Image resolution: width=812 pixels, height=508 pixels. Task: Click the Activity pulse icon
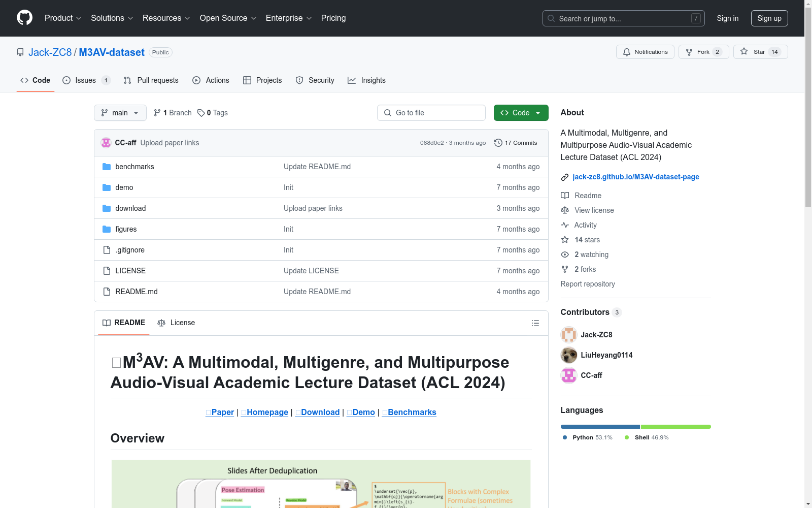coord(565,225)
